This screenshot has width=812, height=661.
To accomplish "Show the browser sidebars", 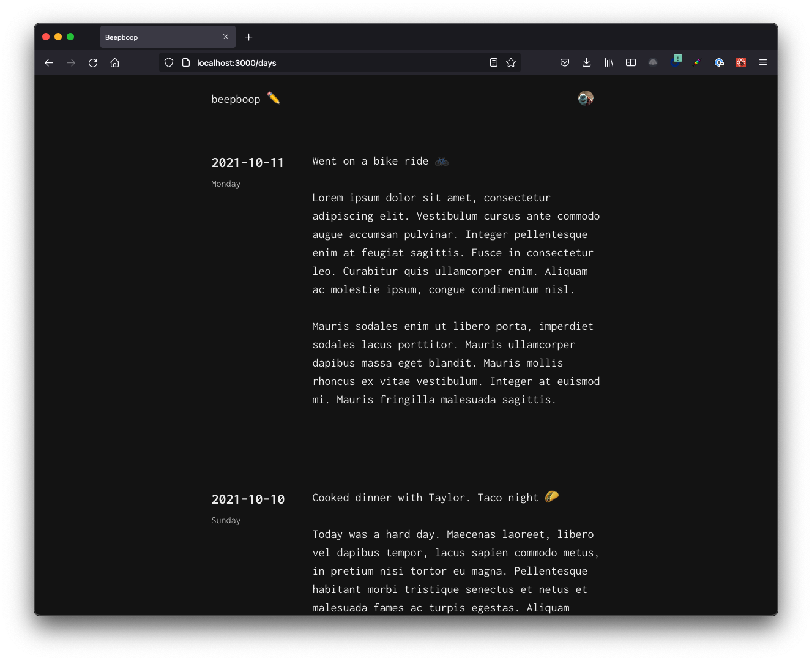I will pyautogui.click(x=631, y=62).
